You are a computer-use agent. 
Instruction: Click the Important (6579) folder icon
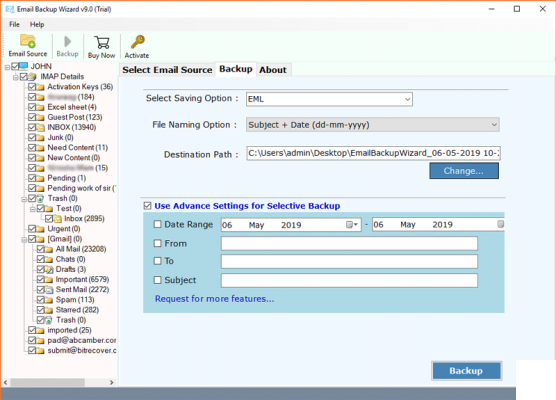click(x=49, y=279)
